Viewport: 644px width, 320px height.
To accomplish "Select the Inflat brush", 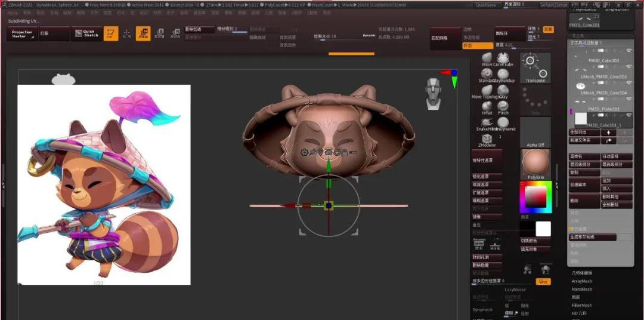I will [487, 107].
